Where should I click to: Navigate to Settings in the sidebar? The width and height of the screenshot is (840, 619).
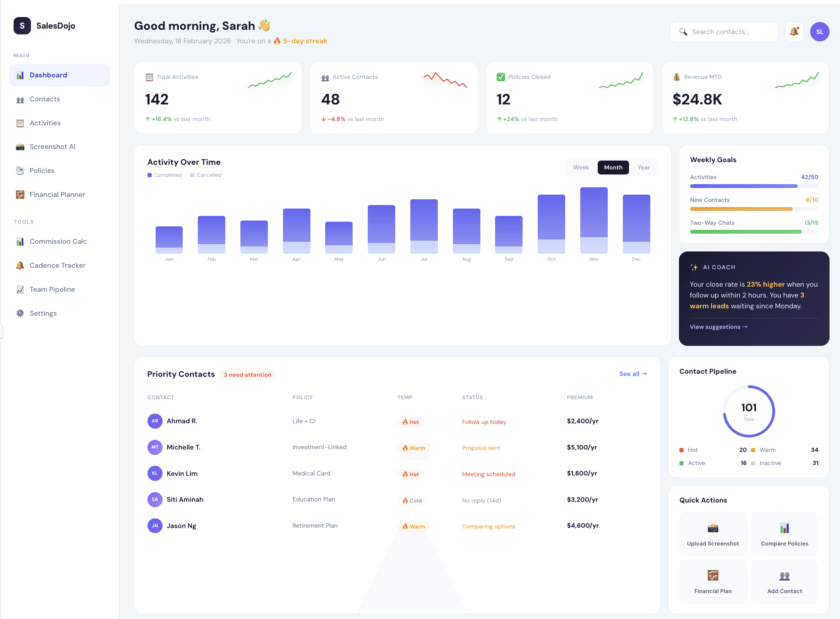[x=43, y=313]
